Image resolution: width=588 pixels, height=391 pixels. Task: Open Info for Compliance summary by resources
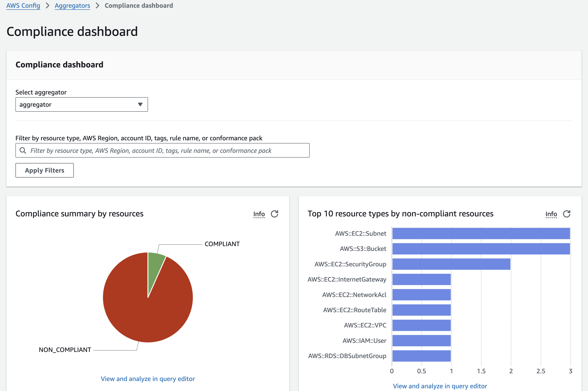tap(259, 214)
